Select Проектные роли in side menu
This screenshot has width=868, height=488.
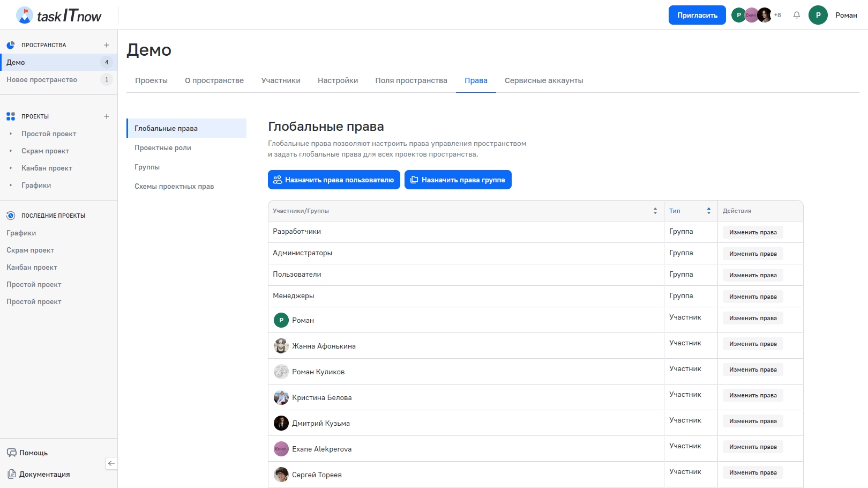[x=163, y=148]
